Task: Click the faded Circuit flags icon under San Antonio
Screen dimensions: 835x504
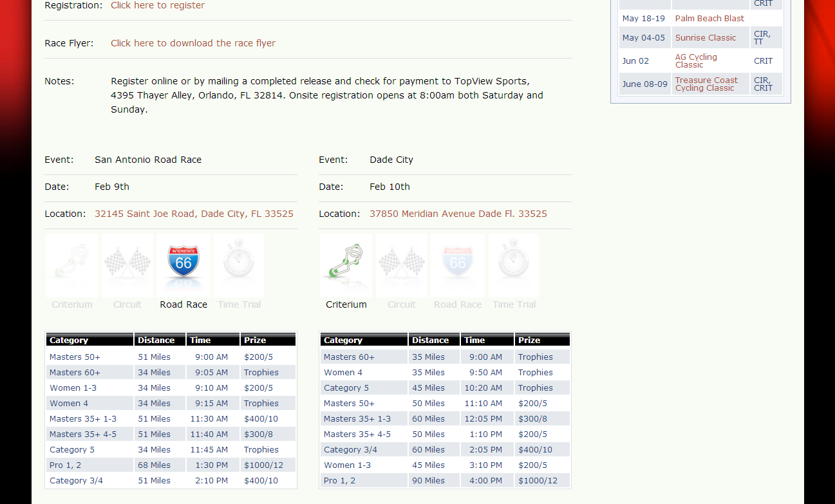Action: [x=127, y=264]
